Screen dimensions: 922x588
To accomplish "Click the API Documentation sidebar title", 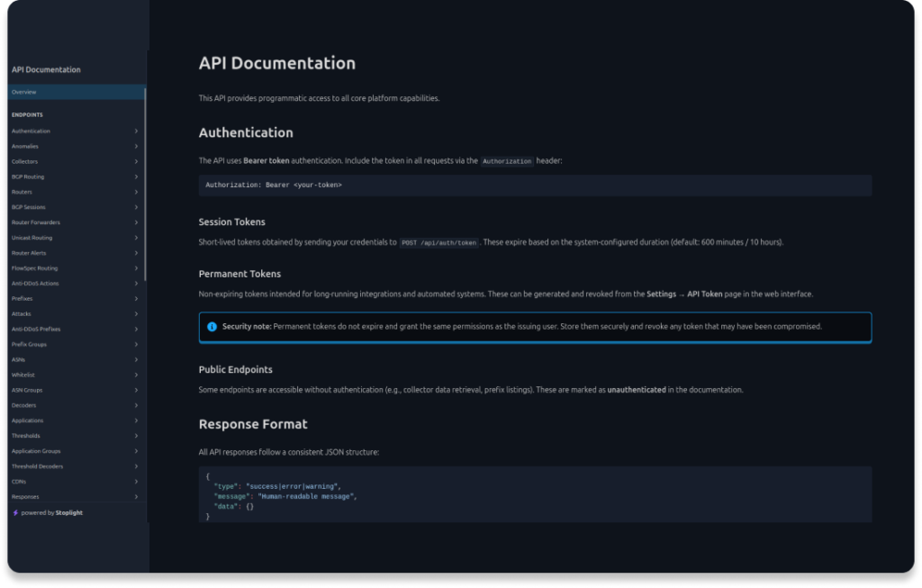I will coord(46,69).
